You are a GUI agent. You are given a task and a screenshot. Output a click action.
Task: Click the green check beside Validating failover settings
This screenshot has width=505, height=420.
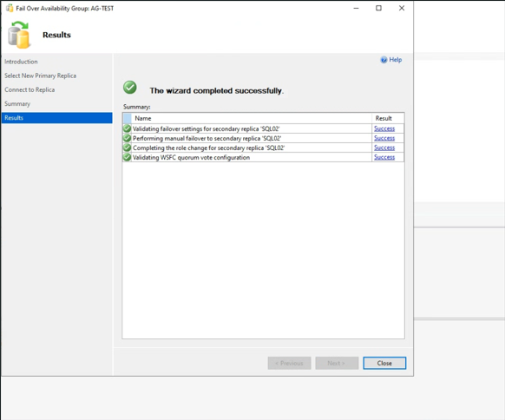coord(128,128)
